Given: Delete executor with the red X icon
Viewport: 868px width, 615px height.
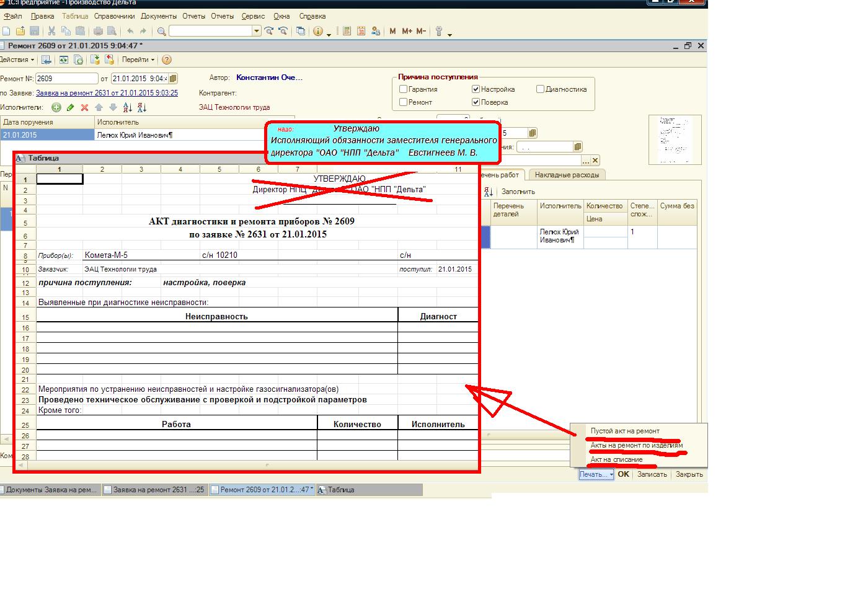Looking at the screenshot, I should tap(84, 108).
